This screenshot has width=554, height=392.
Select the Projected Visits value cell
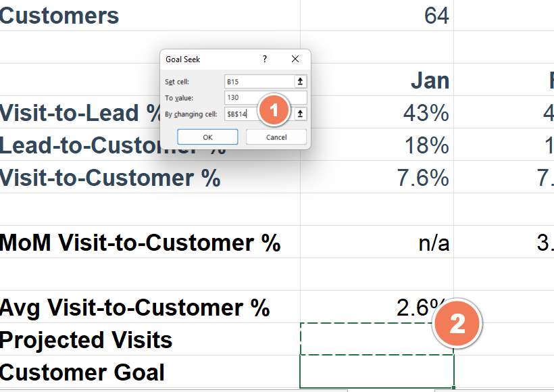click(377, 339)
